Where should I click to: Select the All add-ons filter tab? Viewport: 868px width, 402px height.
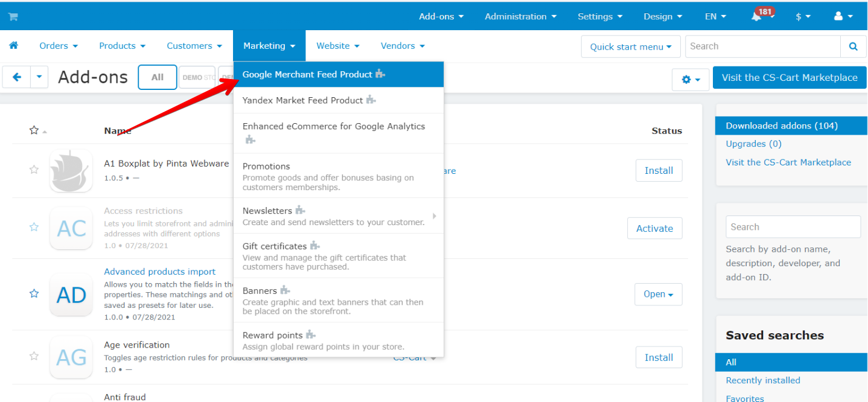coord(158,77)
